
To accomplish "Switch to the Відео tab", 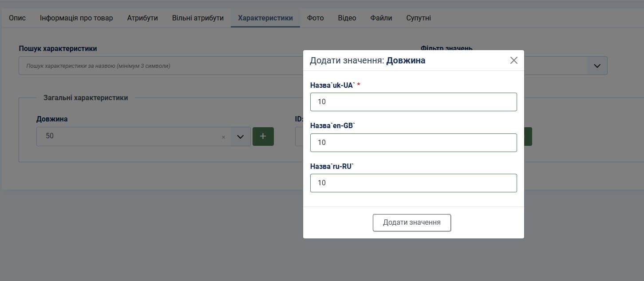I will click(x=347, y=18).
